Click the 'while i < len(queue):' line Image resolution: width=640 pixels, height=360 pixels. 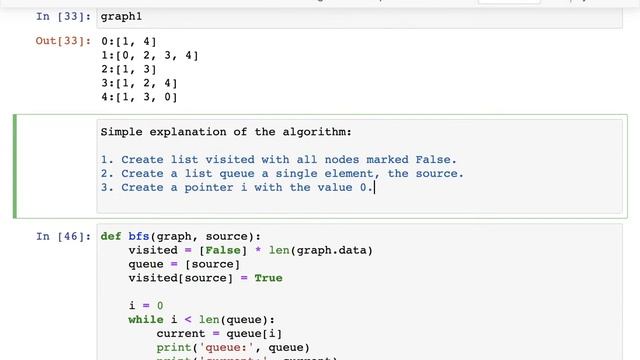pos(202,320)
